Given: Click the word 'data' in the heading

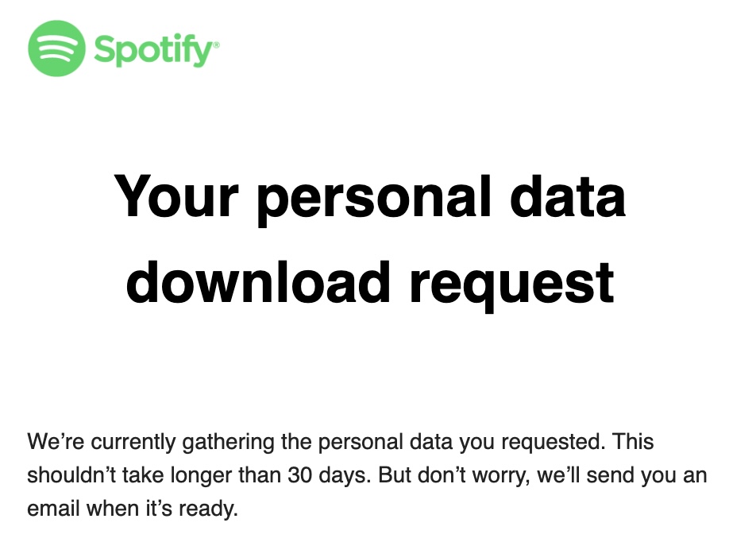Looking at the screenshot, I should point(568,196).
